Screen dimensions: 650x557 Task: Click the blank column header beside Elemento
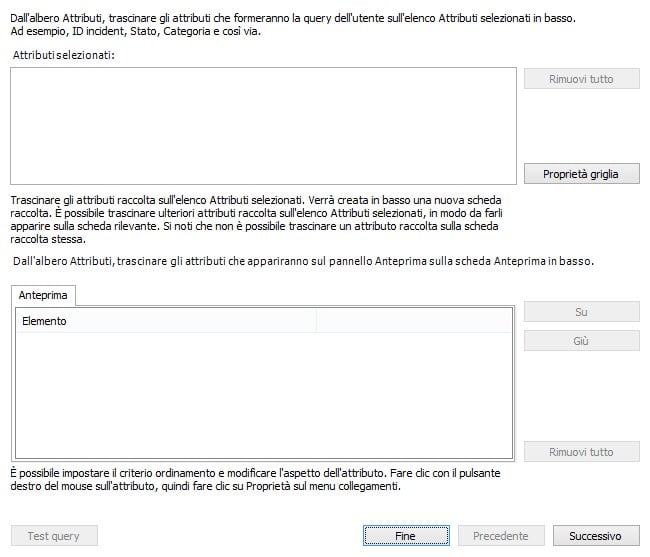pos(413,321)
